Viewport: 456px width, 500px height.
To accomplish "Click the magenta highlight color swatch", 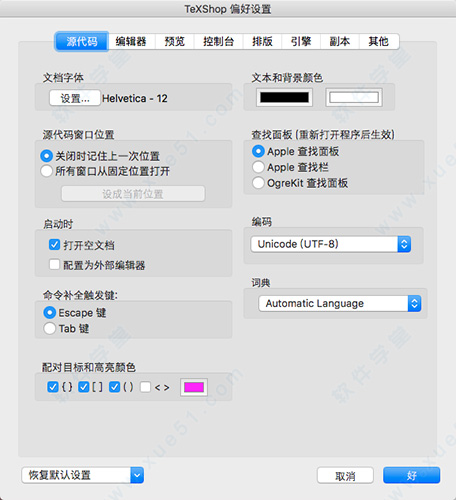I will (194, 387).
